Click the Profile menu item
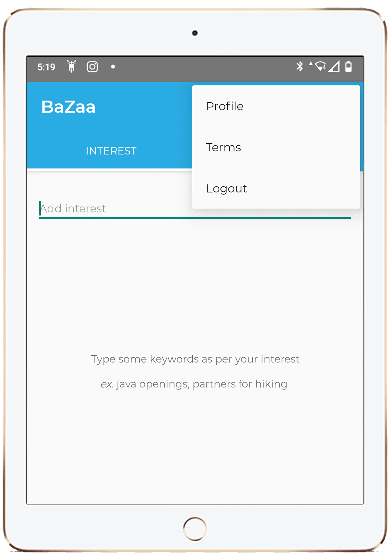Screen dimensions: 392x560 225,106
